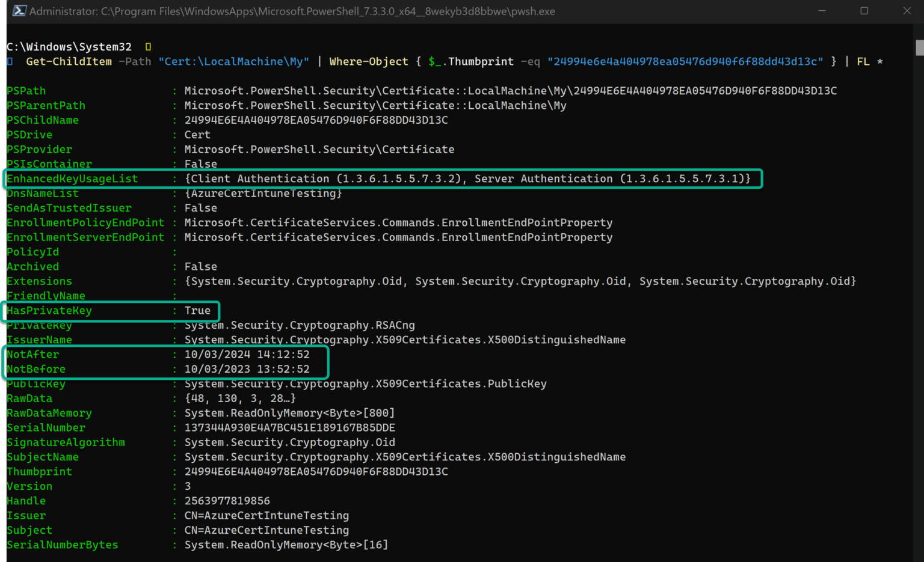Click the DnsNameList AzureCertIntuneTesting value
Viewport: 924px width, 562px height.
pyautogui.click(x=263, y=193)
